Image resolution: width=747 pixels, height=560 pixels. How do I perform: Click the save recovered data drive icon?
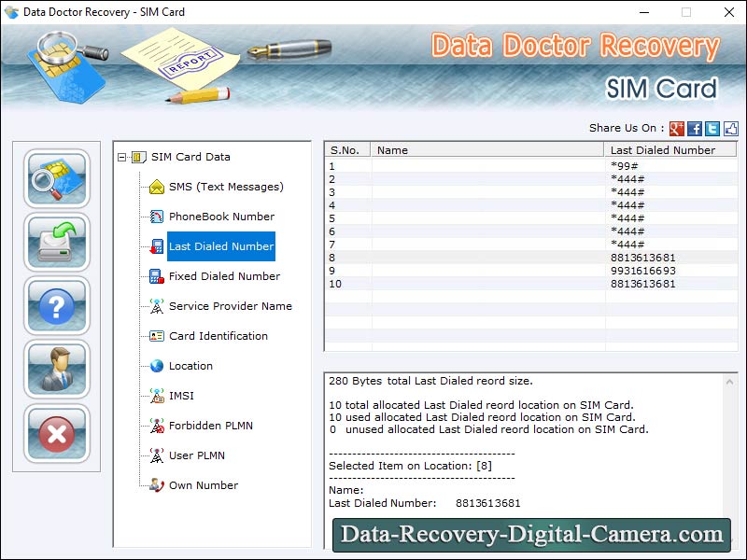tap(57, 243)
